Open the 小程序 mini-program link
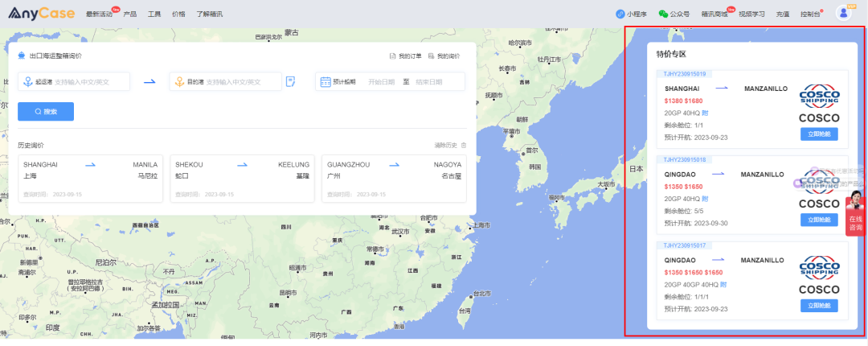 631,14
